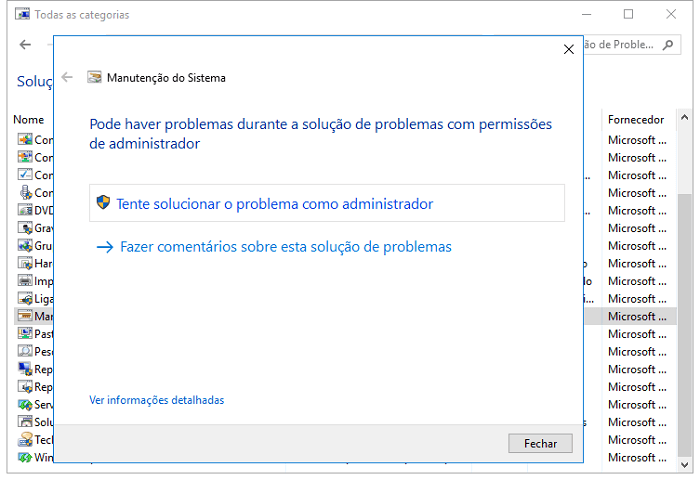The image size is (700, 480).
Task: Click the admin shield icon
Action: 103,202
